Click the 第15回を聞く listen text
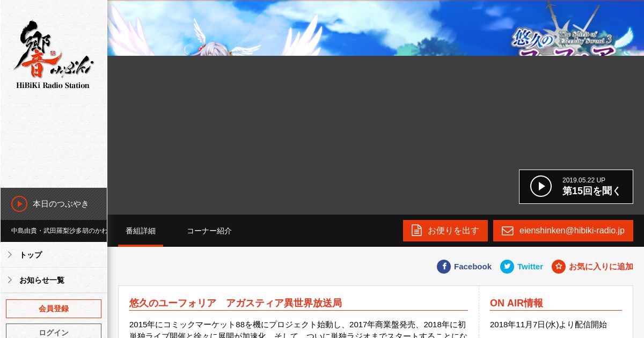 591,191
